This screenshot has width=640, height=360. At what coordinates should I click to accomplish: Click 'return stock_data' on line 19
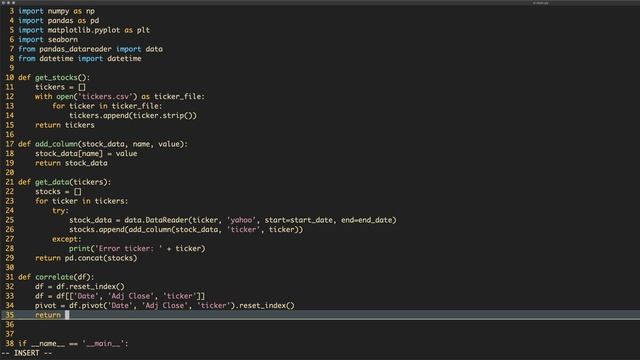71,163
